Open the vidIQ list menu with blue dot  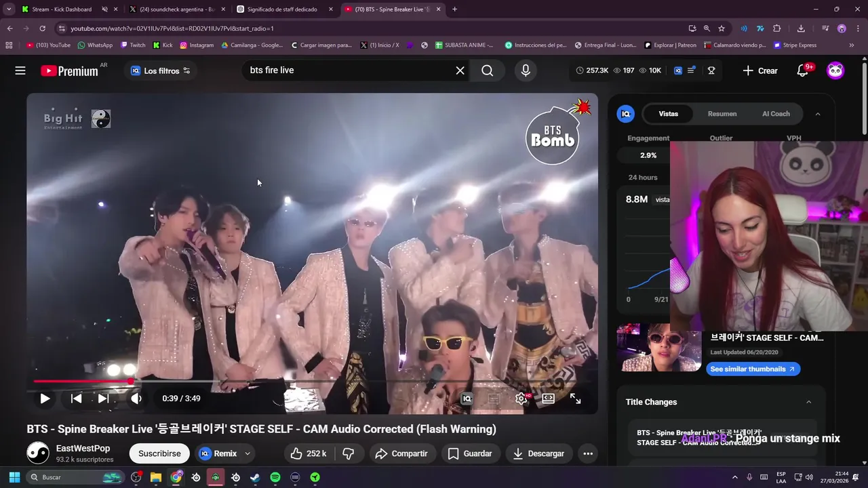click(691, 70)
